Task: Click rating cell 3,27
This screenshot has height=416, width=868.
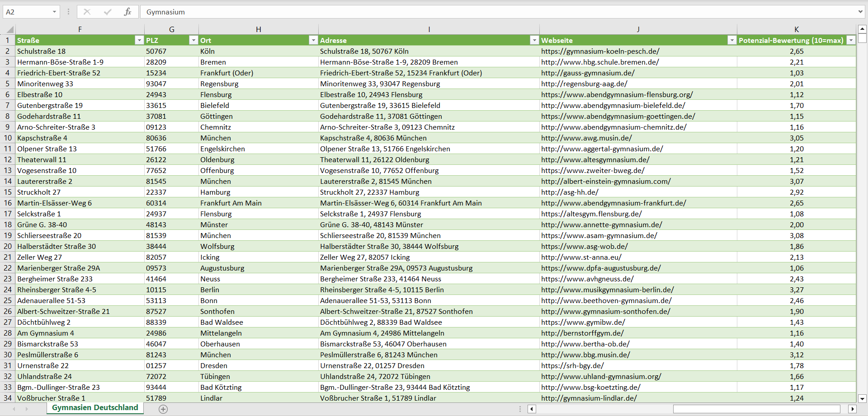Action: pyautogui.click(x=797, y=290)
